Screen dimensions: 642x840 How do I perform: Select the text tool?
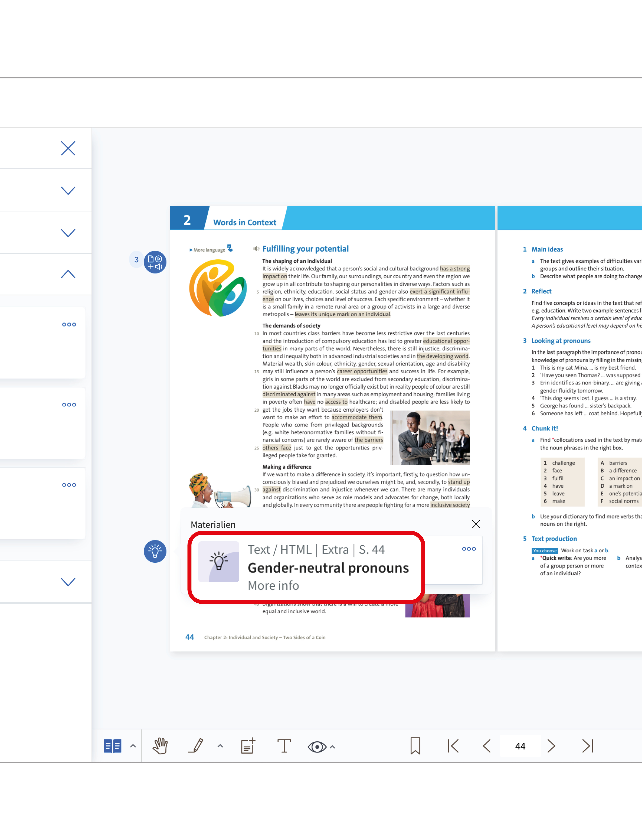coord(284,745)
